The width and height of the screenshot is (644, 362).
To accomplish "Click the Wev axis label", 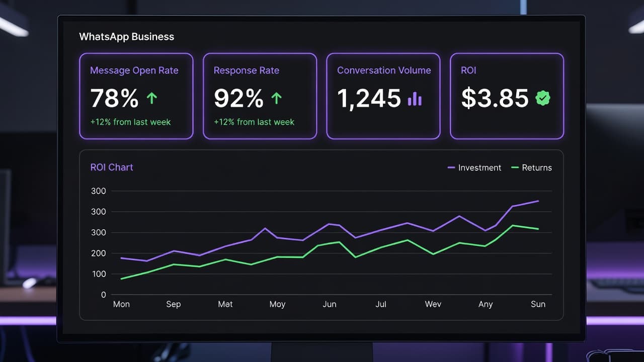I will pyautogui.click(x=433, y=304).
